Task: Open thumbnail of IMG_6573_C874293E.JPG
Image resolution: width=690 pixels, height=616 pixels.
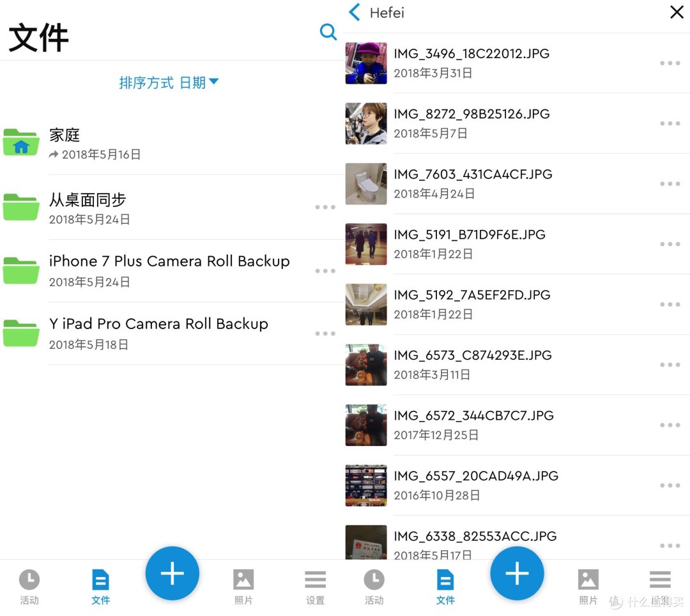Action: coord(366,364)
